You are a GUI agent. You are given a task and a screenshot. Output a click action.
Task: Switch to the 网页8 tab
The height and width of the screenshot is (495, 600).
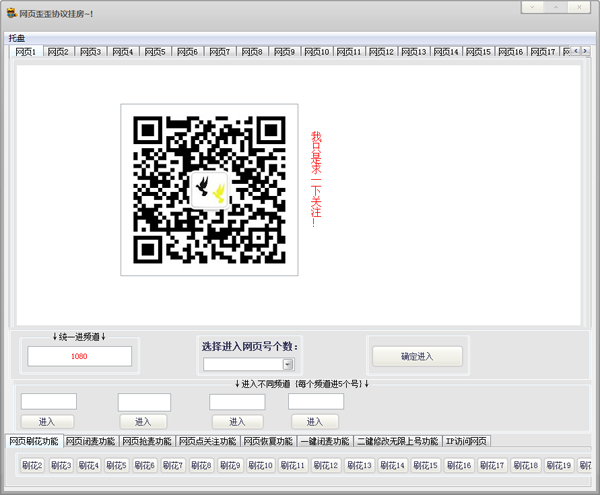[252, 52]
